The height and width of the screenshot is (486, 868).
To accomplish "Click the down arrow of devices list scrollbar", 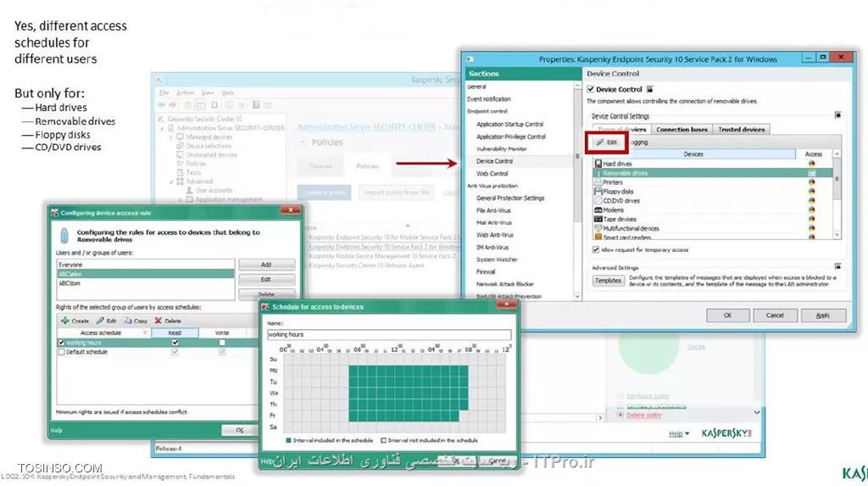I will [x=837, y=235].
